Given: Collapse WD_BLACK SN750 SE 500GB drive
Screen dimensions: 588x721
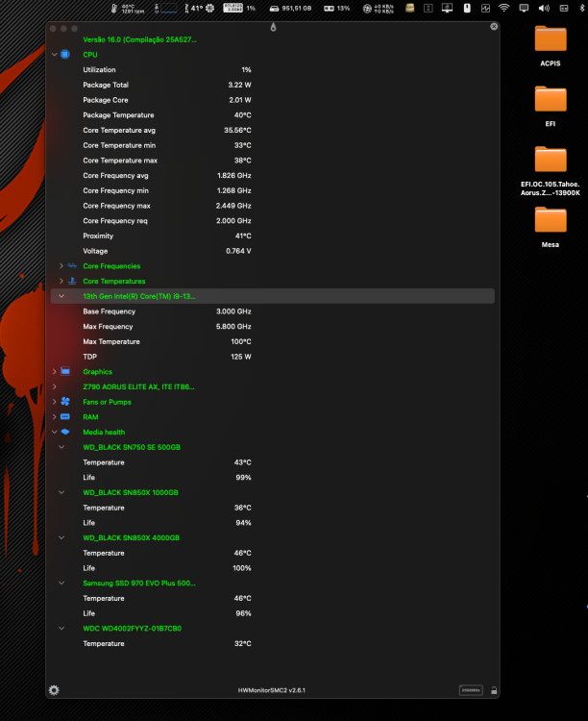Looking at the screenshot, I should [x=61, y=447].
